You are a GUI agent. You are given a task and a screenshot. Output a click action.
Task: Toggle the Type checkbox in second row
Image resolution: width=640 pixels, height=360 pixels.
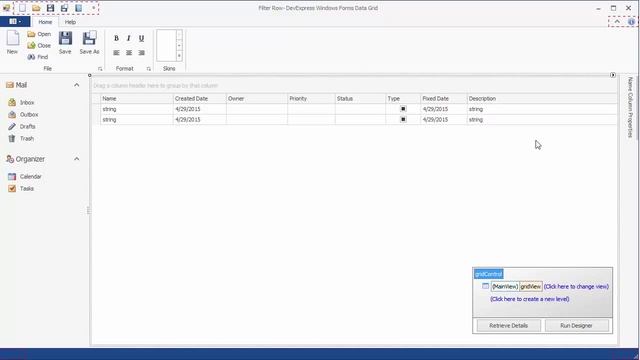point(403,120)
